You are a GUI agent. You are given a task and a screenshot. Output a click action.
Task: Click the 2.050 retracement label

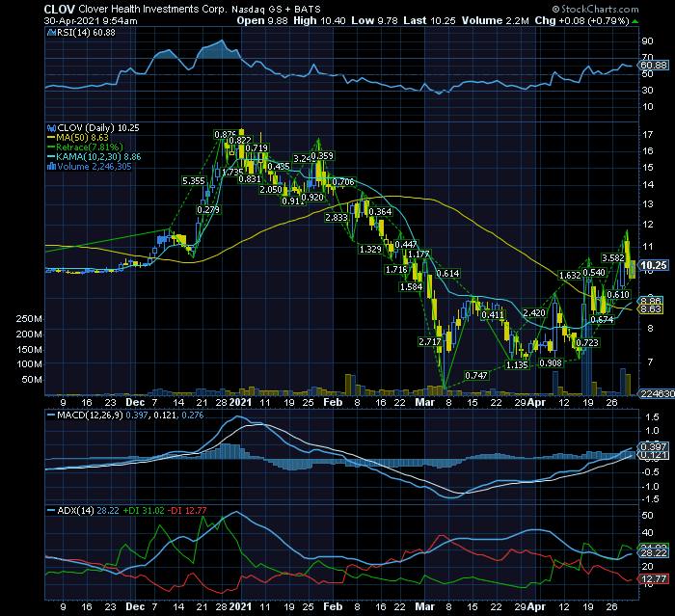tap(271, 189)
